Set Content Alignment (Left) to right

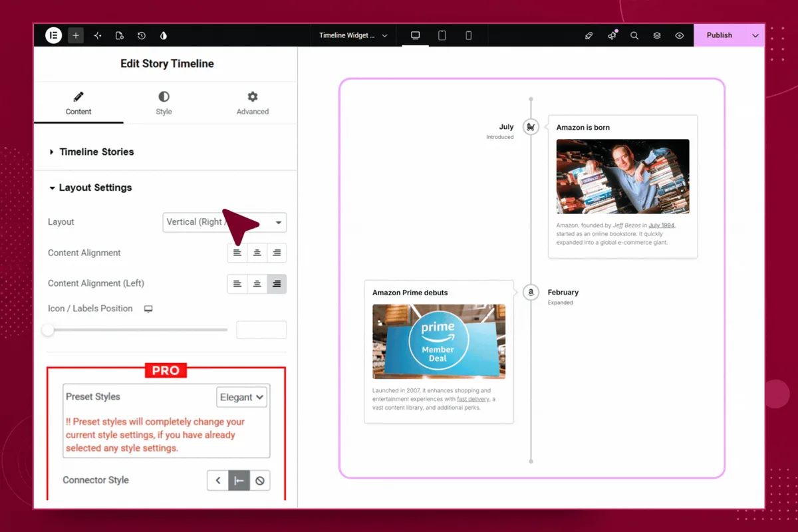click(x=277, y=284)
